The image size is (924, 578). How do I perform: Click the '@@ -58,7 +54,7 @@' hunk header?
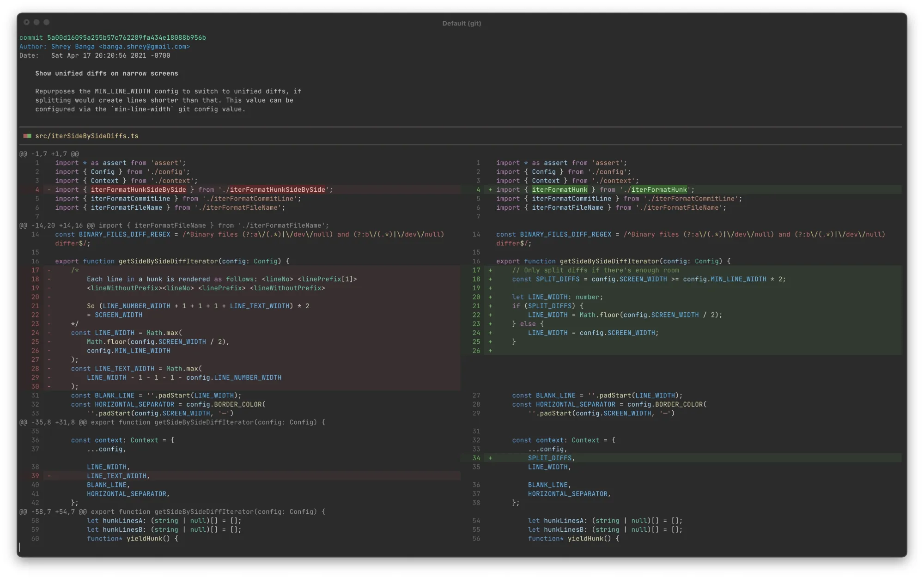tap(53, 512)
